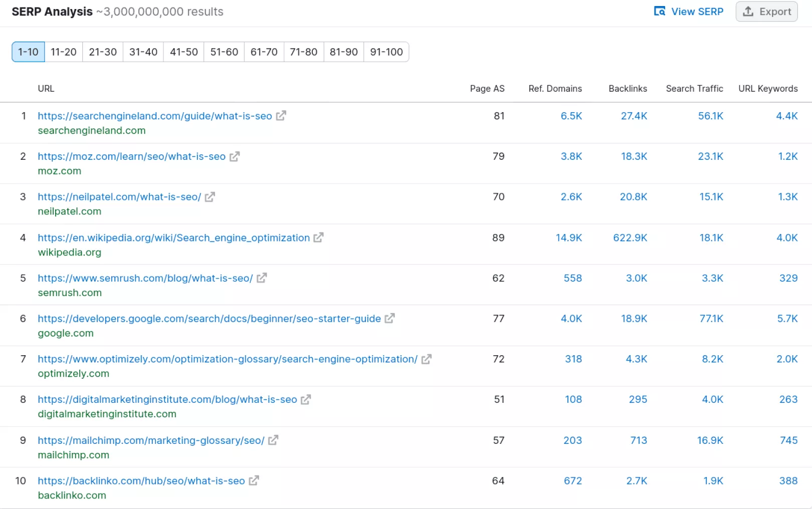Go to the 51-60 results tab
The image size is (812, 509).
coord(224,52)
